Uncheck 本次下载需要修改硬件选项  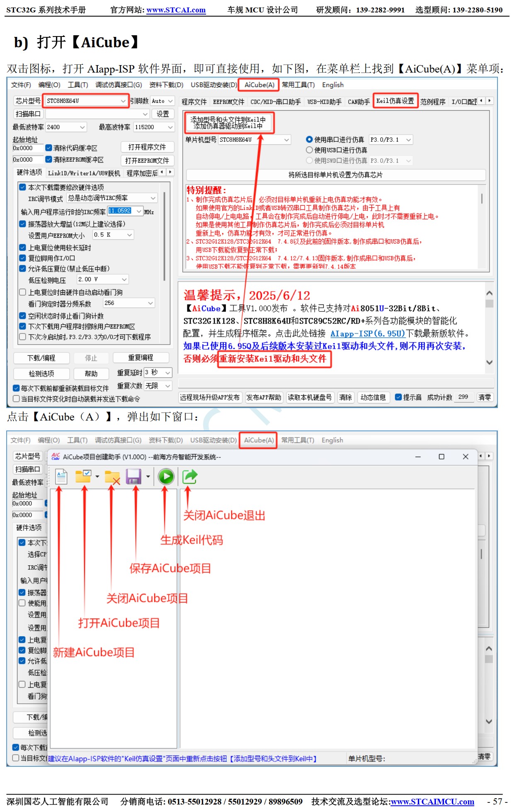coord(23,187)
